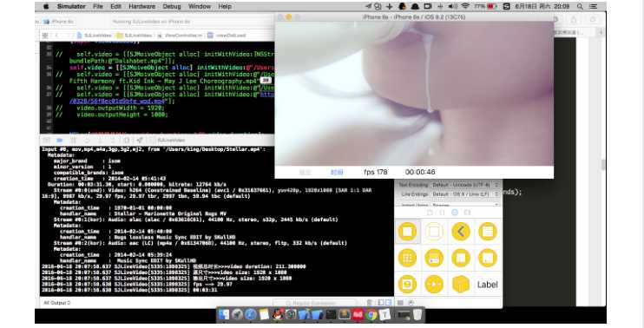Click the All Output selector in console
The image size is (644, 328).
[x=57, y=303]
